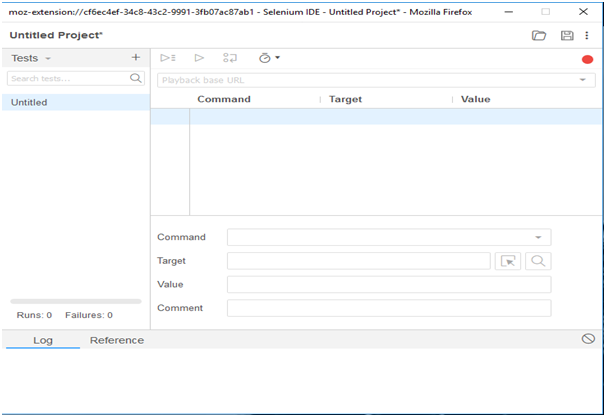The height and width of the screenshot is (417, 606).
Task: Open the three-dot more options menu
Action: (588, 35)
